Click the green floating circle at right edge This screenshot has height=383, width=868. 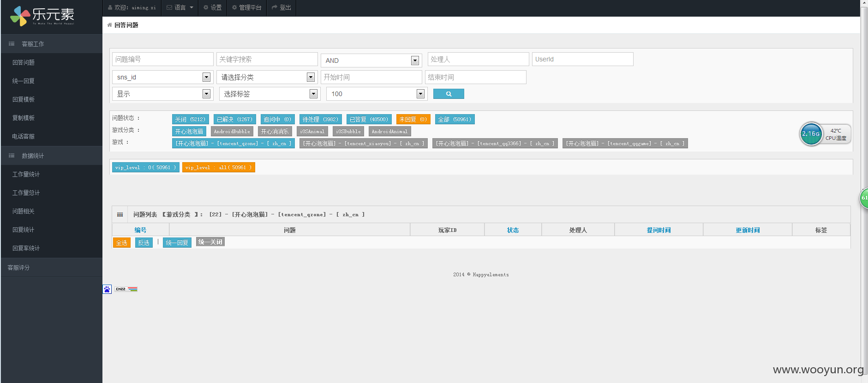point(863,198)
